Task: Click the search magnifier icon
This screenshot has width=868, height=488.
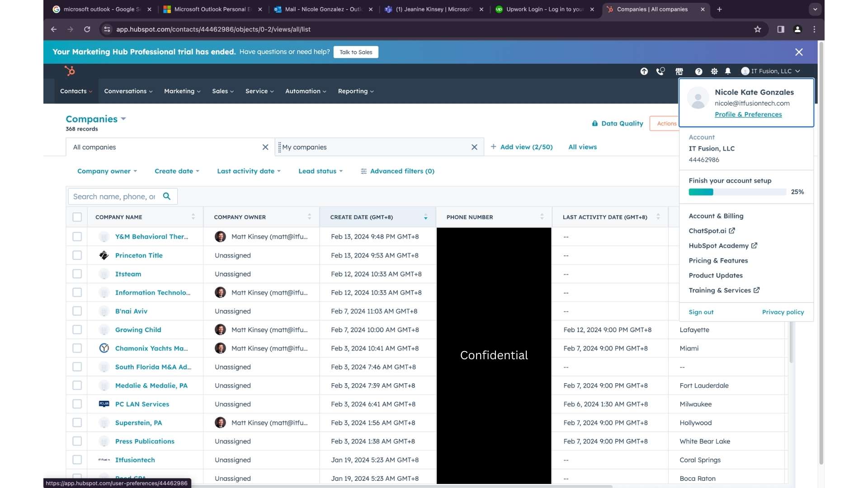Action: click(167, 196)
